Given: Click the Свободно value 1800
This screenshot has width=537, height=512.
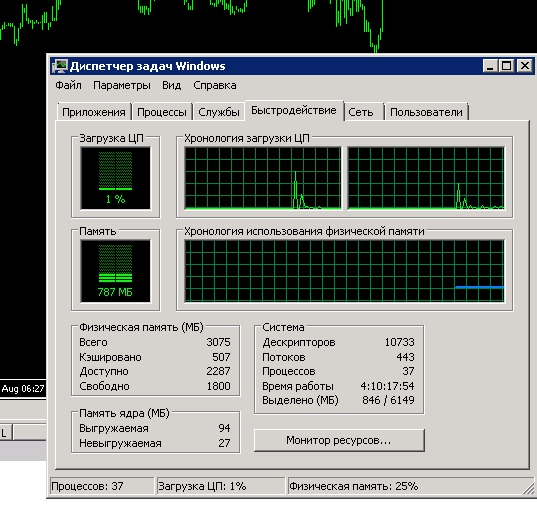Looking at the screenshot, I should 218,386.
